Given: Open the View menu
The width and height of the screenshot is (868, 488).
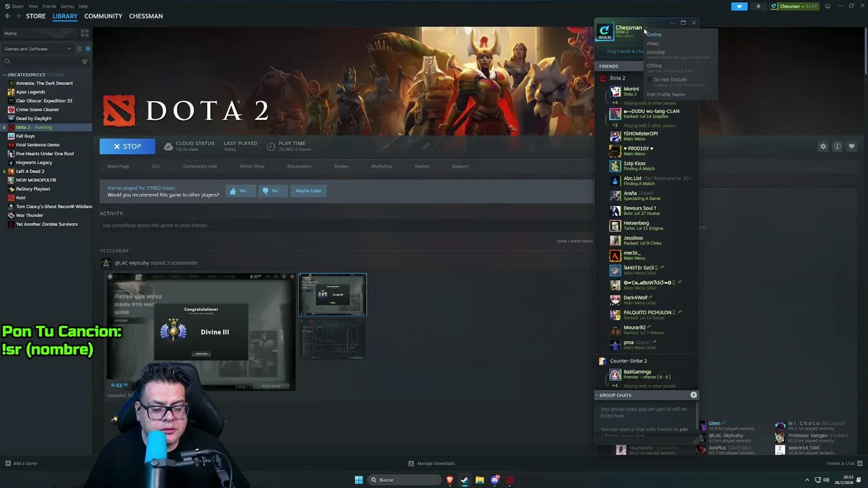Looking at the screenshot, I should pos(33,6).
